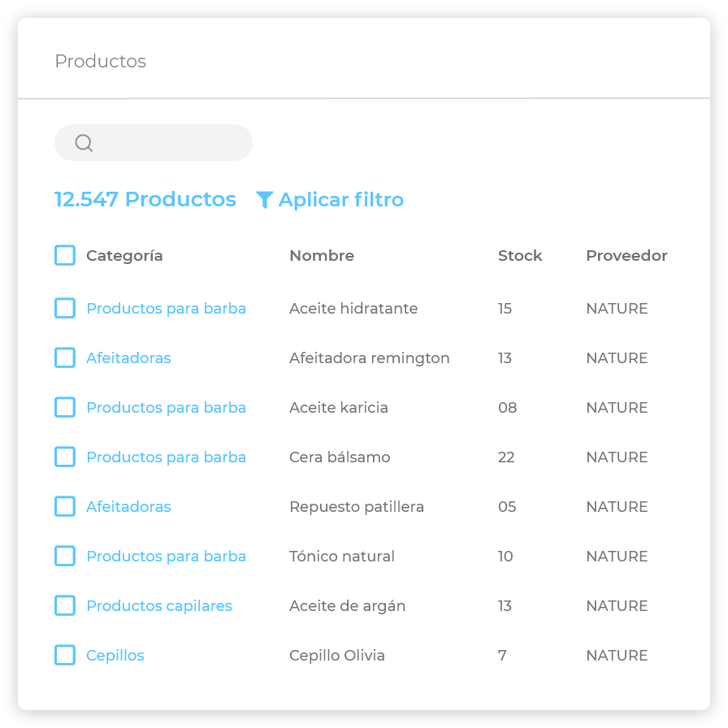Mark the Cera bálsamo row checkbox
This screenshot has width=728, height=728.
tap(65, 457)
